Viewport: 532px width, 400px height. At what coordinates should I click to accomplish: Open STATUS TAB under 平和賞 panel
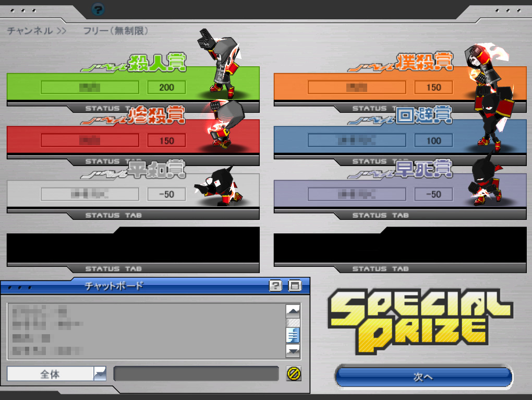coord(114,215)
